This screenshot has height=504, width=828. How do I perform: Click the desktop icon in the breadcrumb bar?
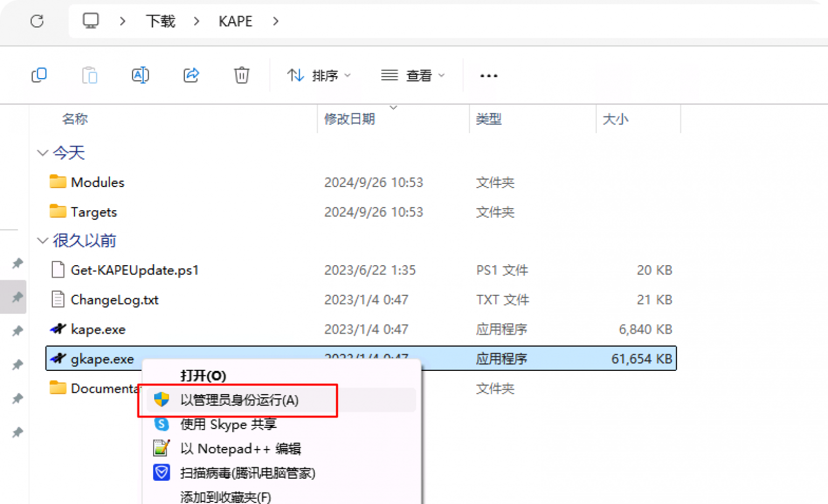point(91,21)
